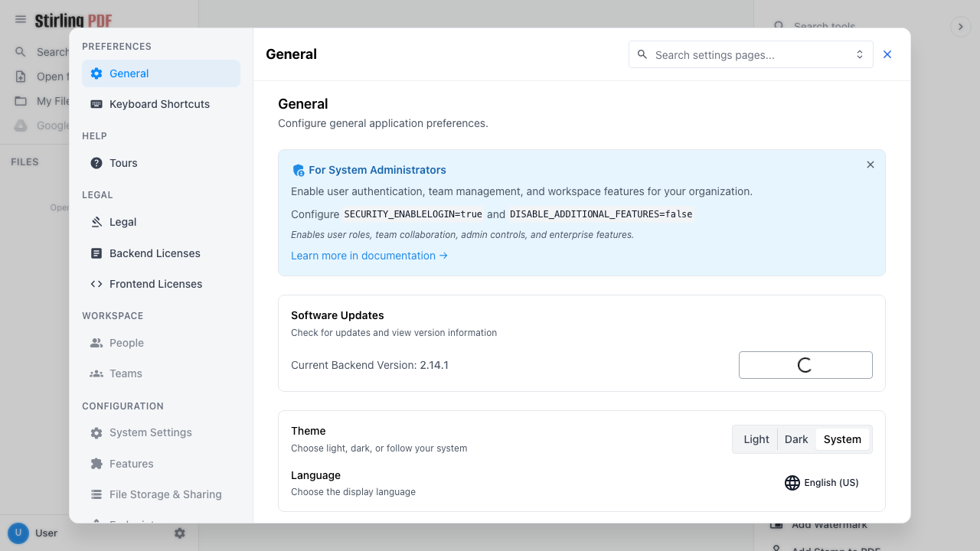Select the Dark theme option
This screenshot has width=980, height=551.
796,439
